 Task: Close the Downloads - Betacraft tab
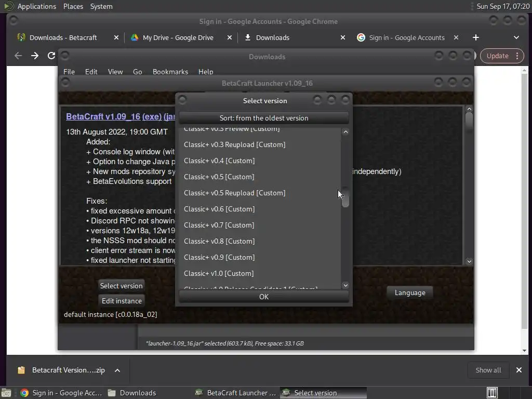coord(116,37)
